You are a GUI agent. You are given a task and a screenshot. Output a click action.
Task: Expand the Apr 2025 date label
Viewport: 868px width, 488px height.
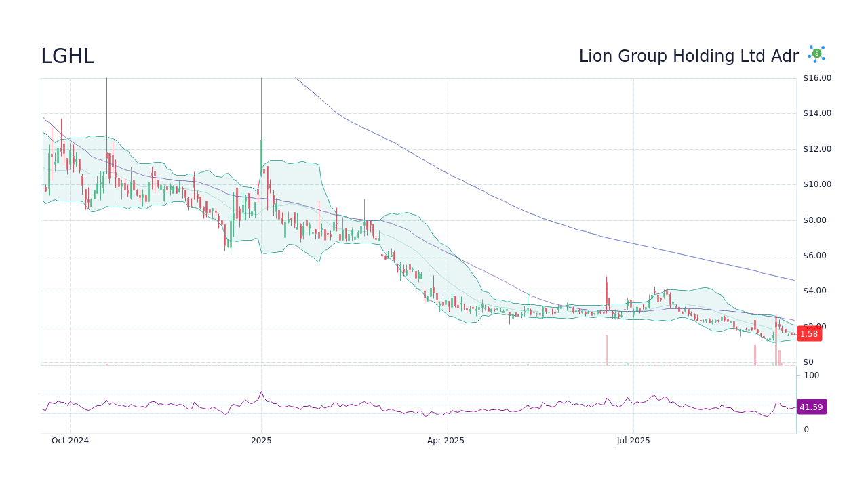pyautogui.click(x=446, y=440)
